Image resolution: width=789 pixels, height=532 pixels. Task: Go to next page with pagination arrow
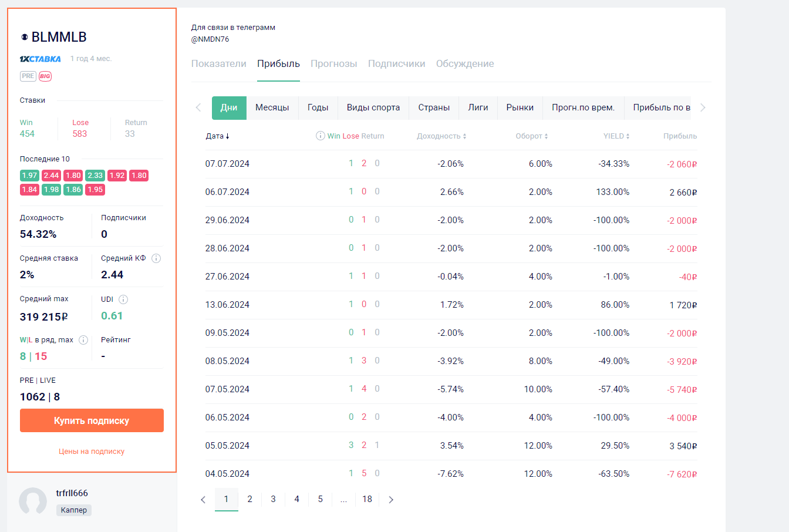click(x=391, y=500)
